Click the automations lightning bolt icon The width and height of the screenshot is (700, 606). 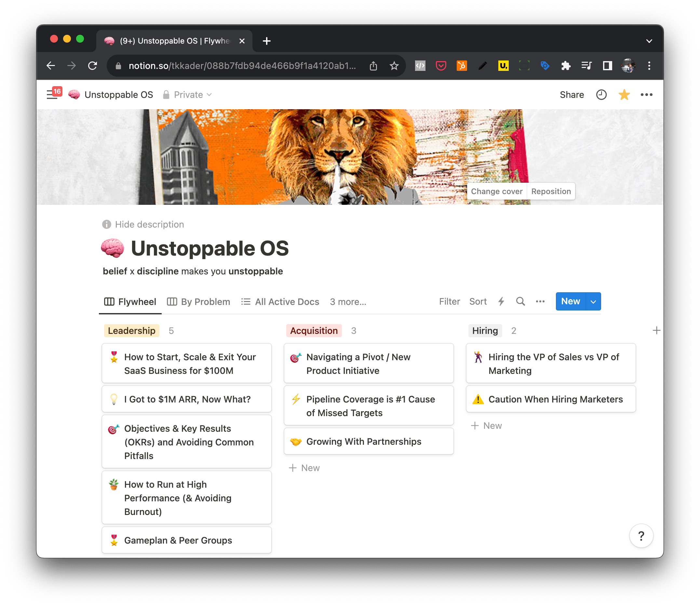pyautogui.click(x=501, y=301)
